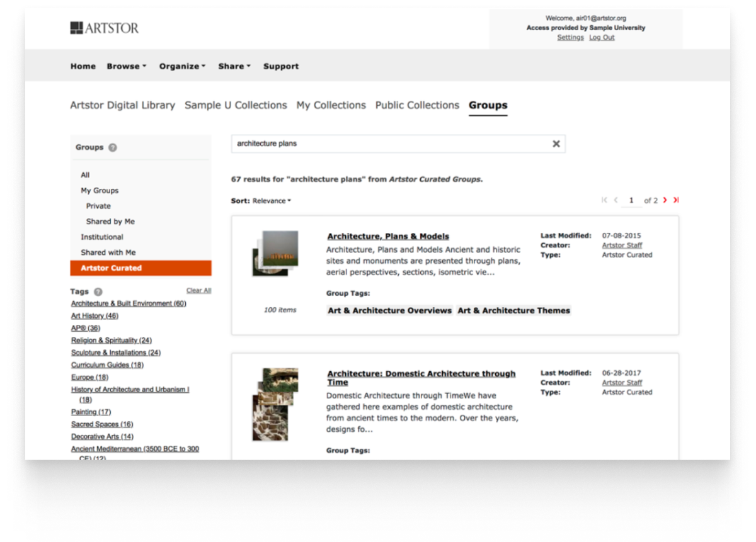The height and width of the screenshot is (542, 756).
Task: Click the Artstor logo
Action: [105, 28]
